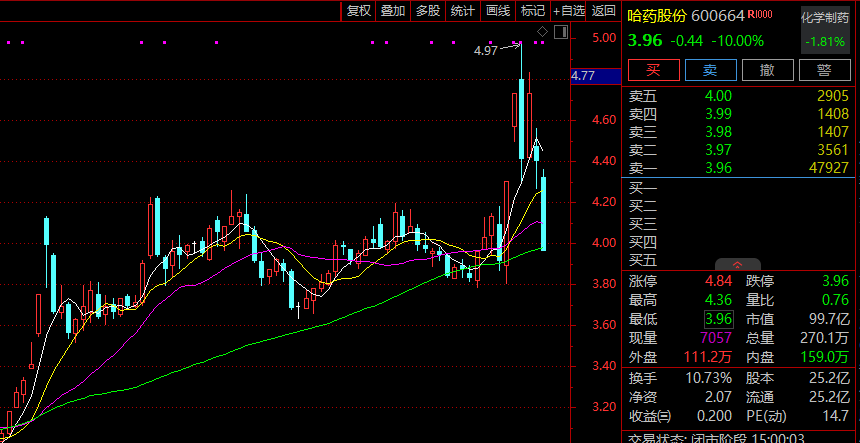The width and height of the screenshot is (860, 443).
Task: Click the 撤 cancel order button
Action: tap(767, 70)
